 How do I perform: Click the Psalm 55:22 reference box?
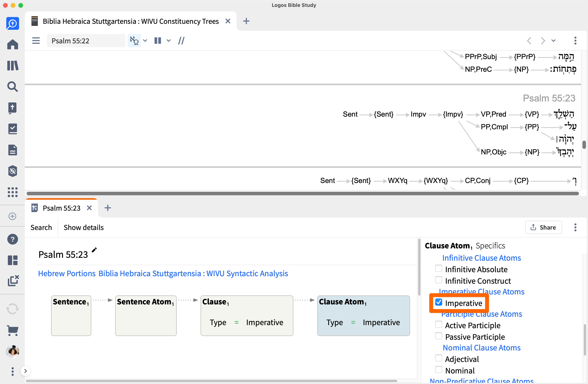pyautogui.click(x=86, y=40)
